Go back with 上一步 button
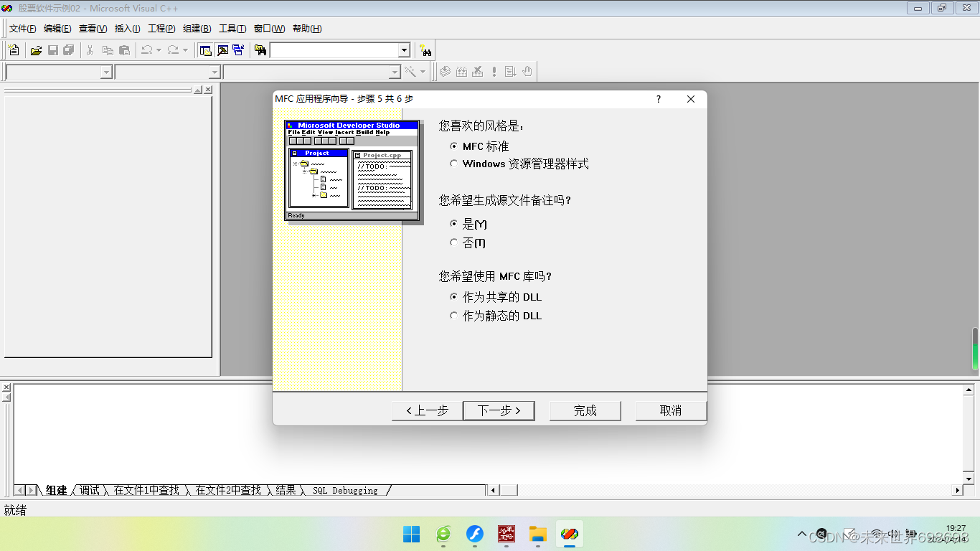This screenshot has height=551, width=980. (427, 410)
